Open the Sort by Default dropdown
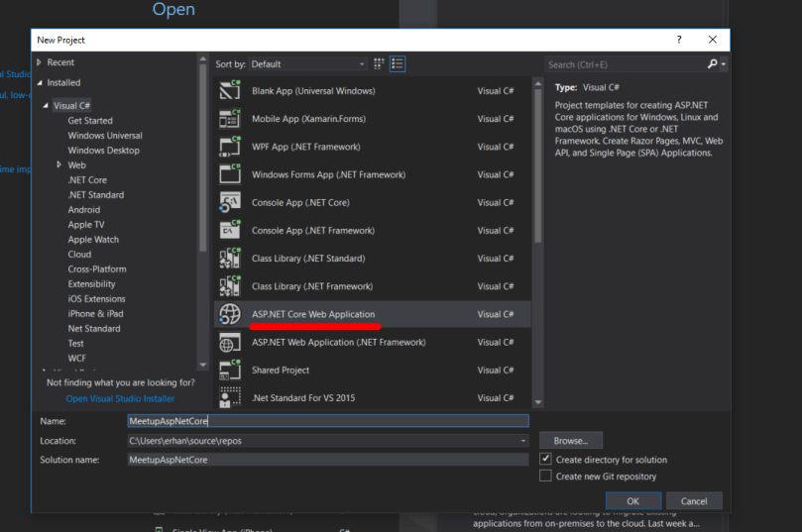The image size is (802, 532). [307, 64]
